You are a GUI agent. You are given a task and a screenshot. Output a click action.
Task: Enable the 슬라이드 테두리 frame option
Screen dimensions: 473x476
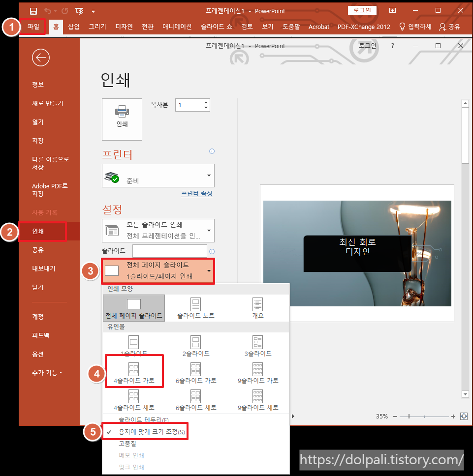(x=144, y=419)
